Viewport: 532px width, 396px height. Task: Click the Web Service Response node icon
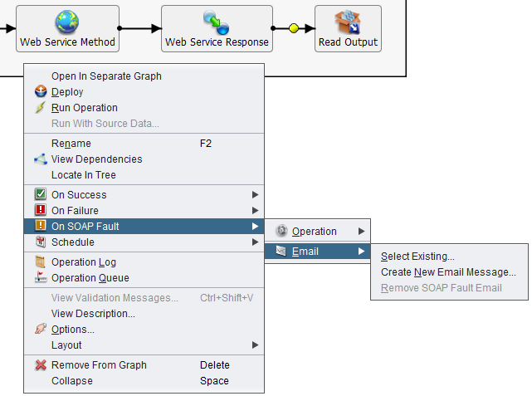[217, 22]
